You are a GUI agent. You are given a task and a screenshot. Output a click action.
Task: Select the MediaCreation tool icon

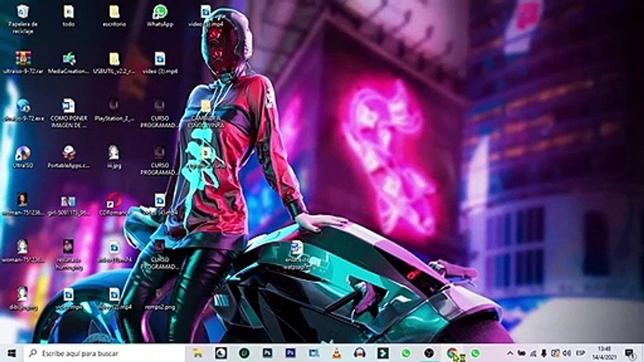(69, 63)
